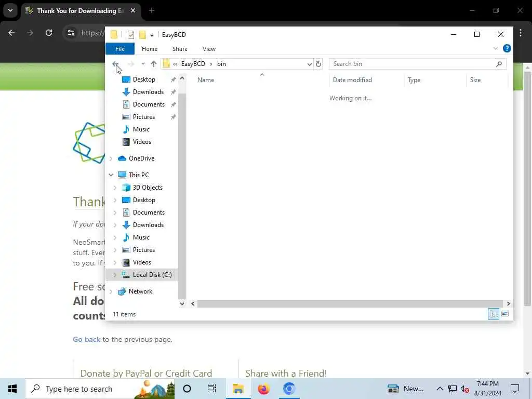Expand Desktop node under This PC
Viewport: 532px width, 399px height.
115,200
